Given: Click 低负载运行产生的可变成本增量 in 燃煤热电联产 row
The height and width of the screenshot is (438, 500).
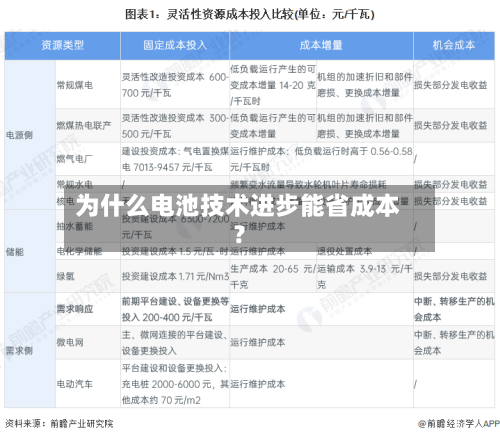Looking at the screenshot, I should pyautogui.click(x=273, y=126).
